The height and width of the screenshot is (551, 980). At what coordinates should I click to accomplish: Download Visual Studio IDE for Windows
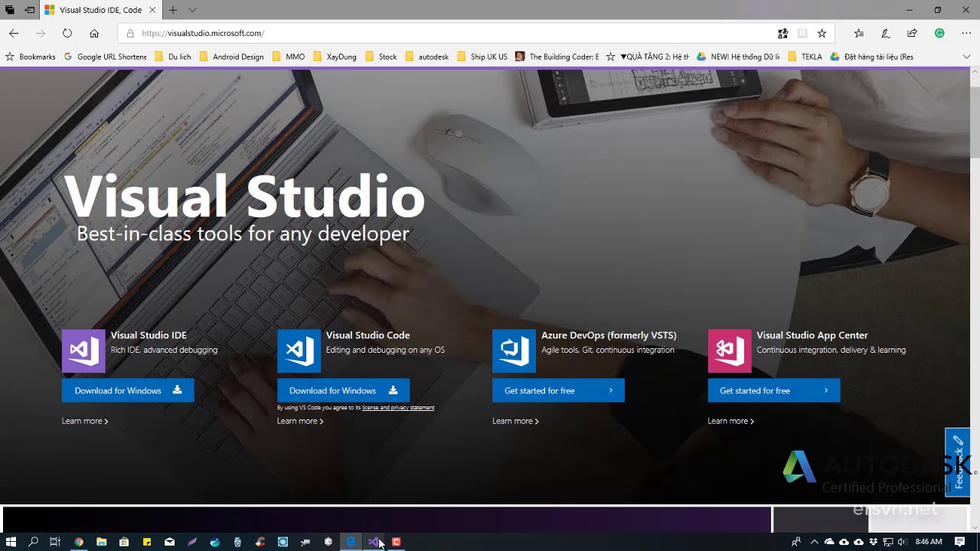[128, 390]
